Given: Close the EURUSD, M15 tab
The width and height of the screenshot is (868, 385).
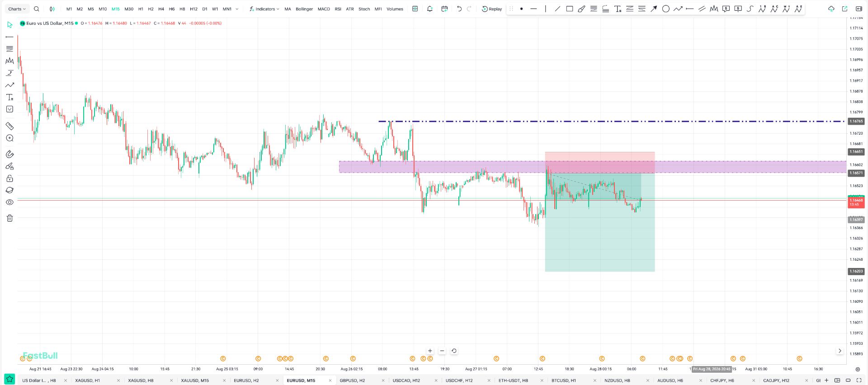Looking at the screenshot, I should [330, 380].
